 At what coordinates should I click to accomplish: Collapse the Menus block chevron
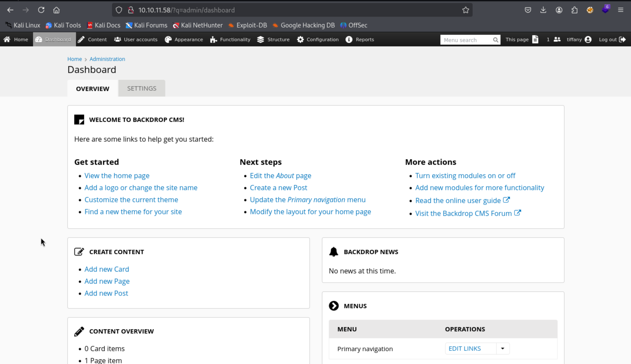(x=334, y=306)
